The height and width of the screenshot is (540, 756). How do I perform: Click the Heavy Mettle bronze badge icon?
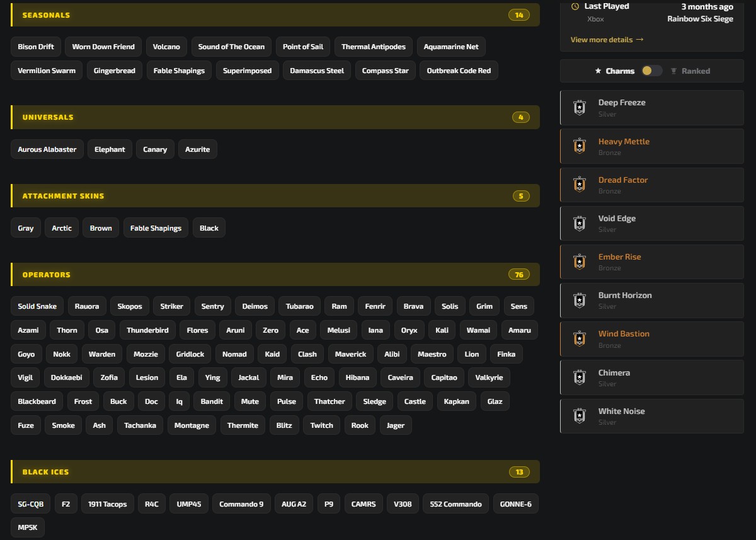pyautogui.click(x=580, y=146)
